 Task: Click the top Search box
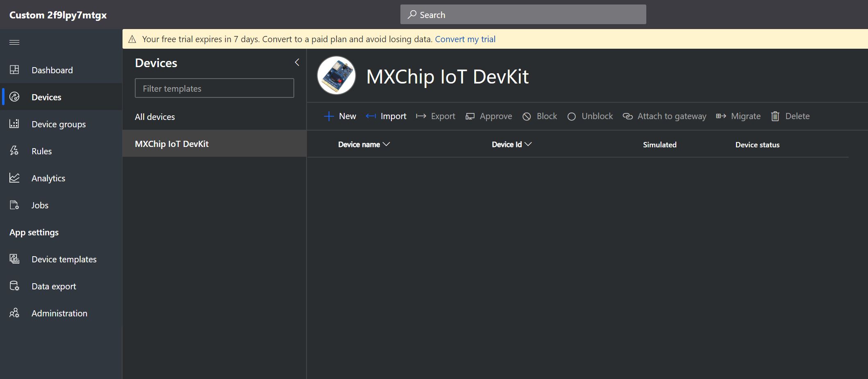(x=523, y=15)
